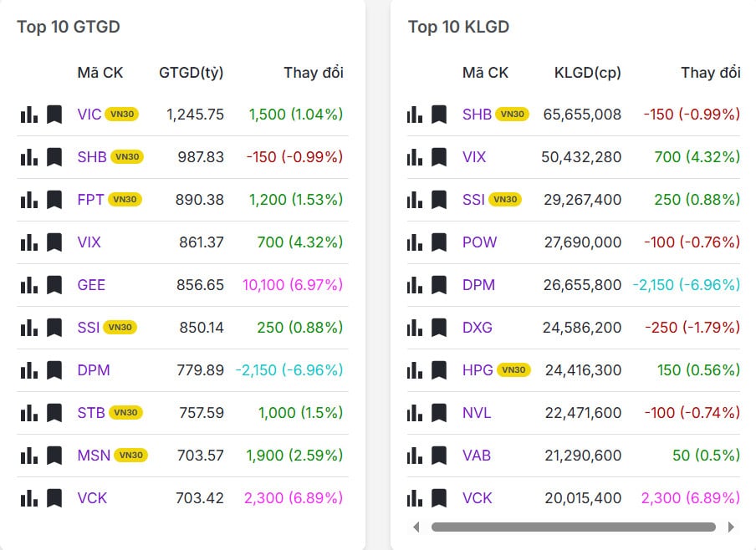The height and width of the screenshot is (550, 756).
Task: Bookmark HPG in the KLGD table
Action: (439, 370)
